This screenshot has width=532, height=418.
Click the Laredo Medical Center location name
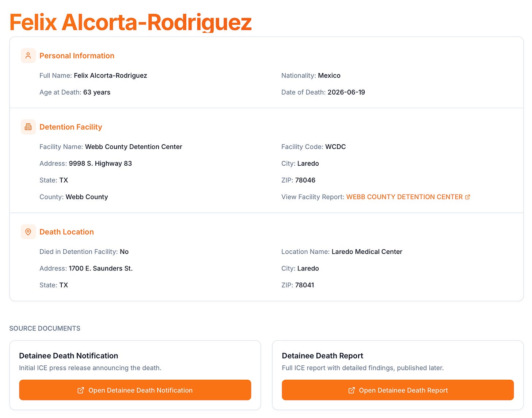coord(367,252)
